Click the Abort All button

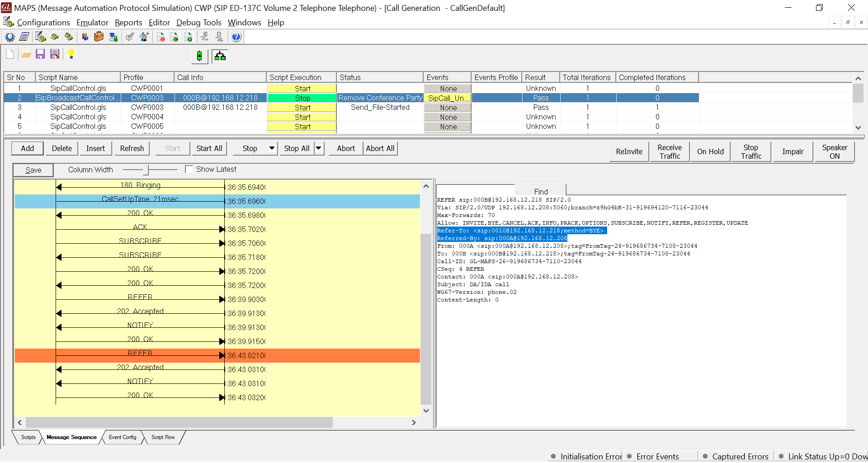[380, 148]
